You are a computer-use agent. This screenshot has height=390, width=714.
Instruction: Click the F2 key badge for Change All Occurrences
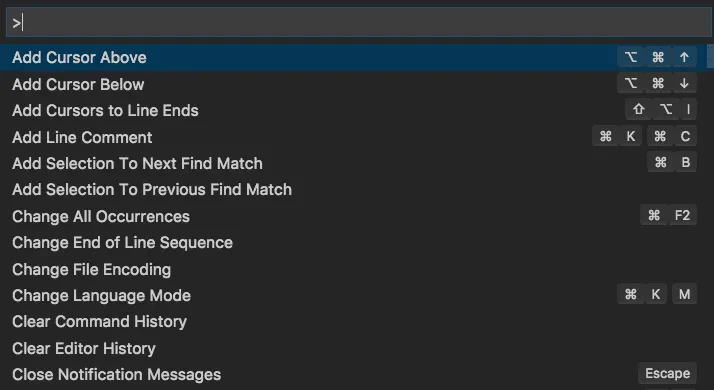click(683, 215)
